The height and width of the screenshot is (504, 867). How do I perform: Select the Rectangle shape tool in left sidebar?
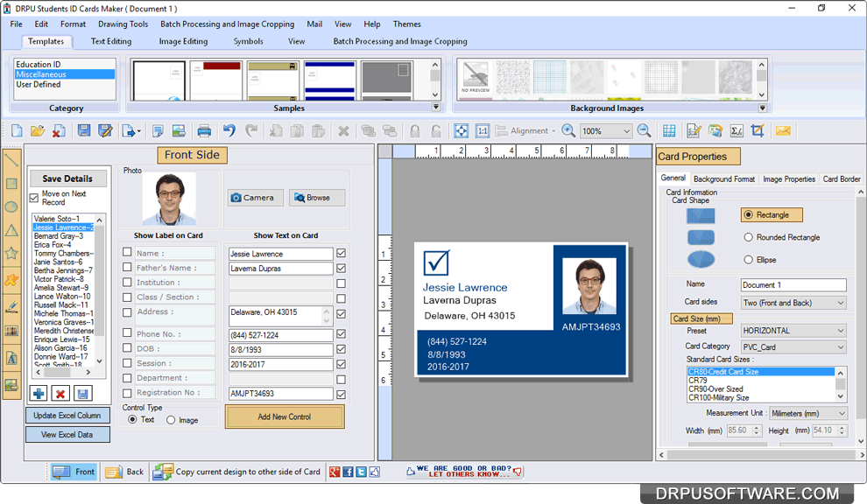11,184
